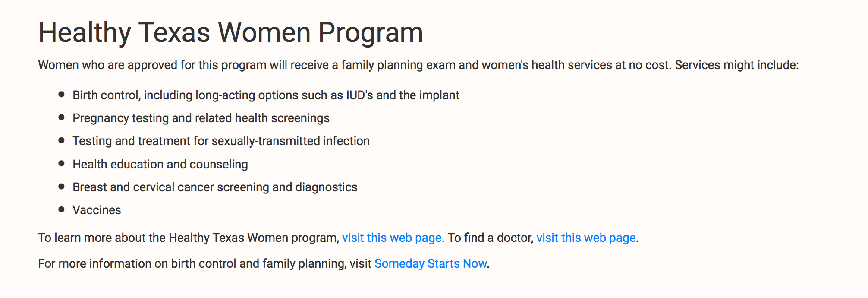Click the intro paragraph about approved women
868x298 pixels.
[x=418, y=65]
